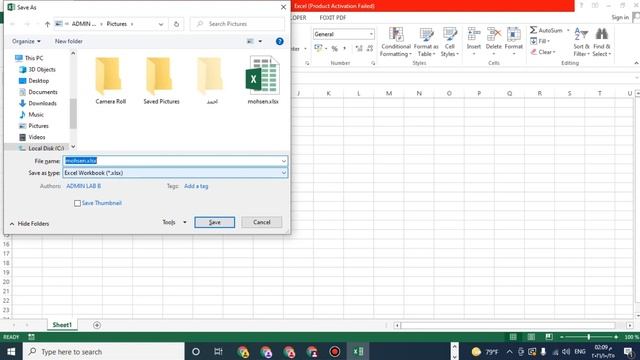640x360 pixels.
Task: Go up one folder level in Save As
Action: pos(47,24)
